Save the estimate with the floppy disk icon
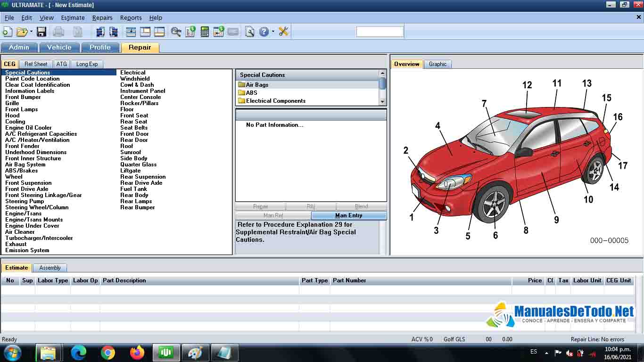 (x=41, y=32)
